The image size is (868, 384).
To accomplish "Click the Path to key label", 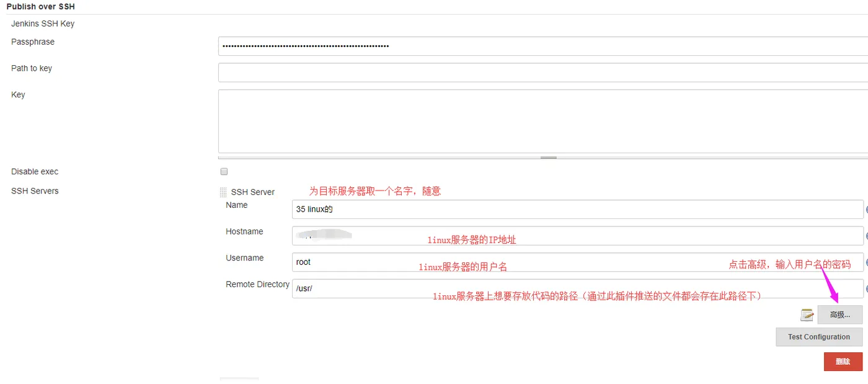I will pyautogui.click(x=32, y=68).
